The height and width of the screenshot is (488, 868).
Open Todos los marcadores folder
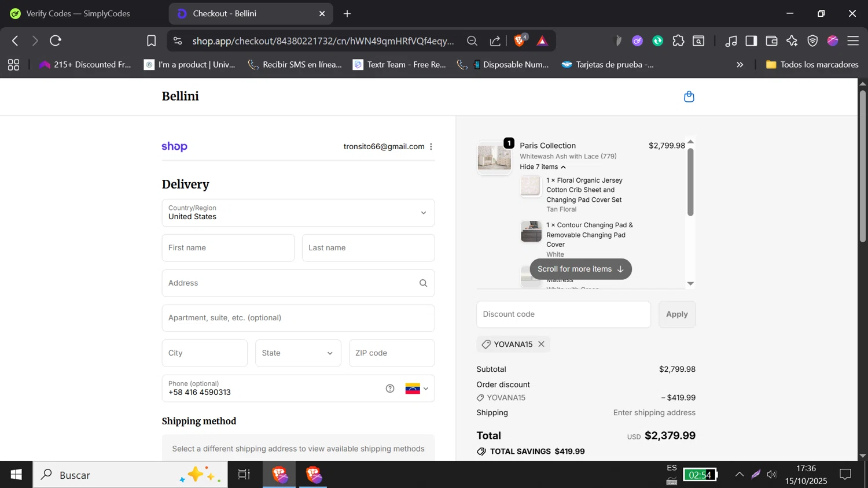pyautogui.click(x=812, y=65)
